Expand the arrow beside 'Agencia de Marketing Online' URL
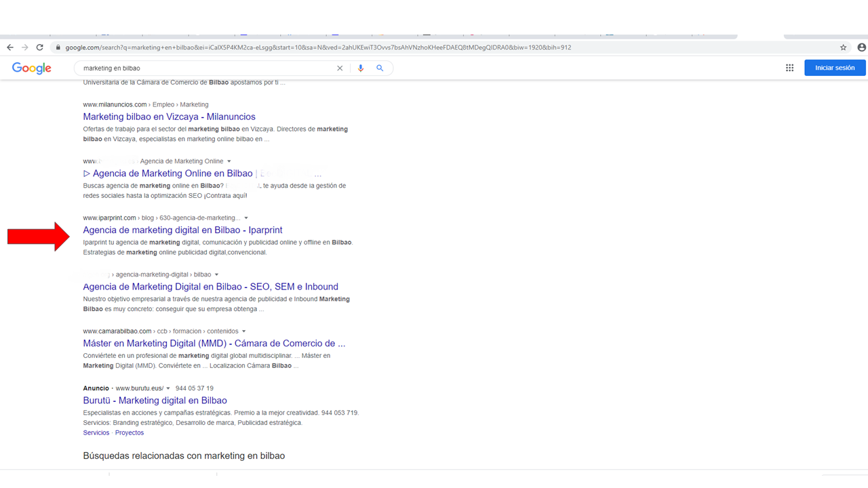This screenshot has height=488, width=868. click(x=229, y=161)
